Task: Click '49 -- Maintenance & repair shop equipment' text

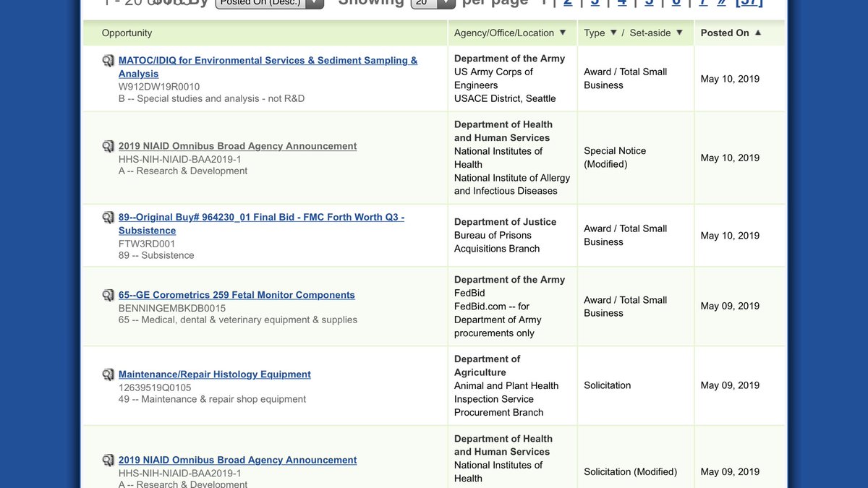Action: (x=213, y=400)
